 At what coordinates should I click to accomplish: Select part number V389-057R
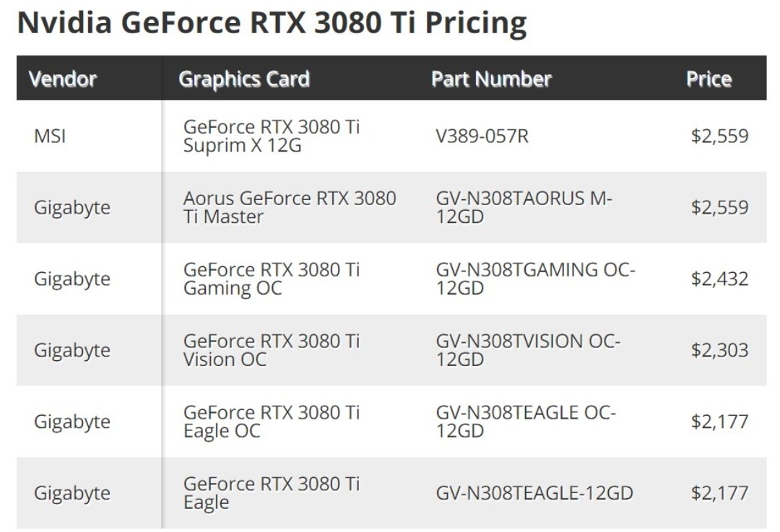[482, 136]
